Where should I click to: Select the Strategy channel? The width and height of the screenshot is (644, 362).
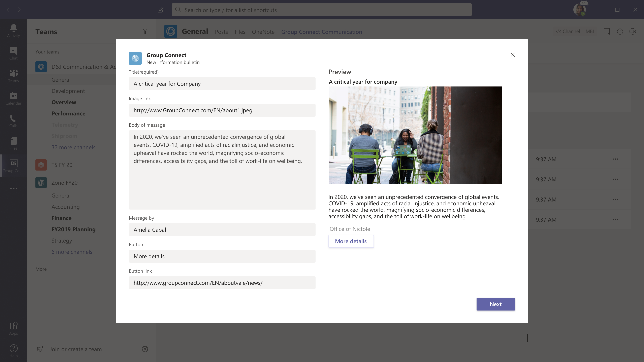point(62,241)
